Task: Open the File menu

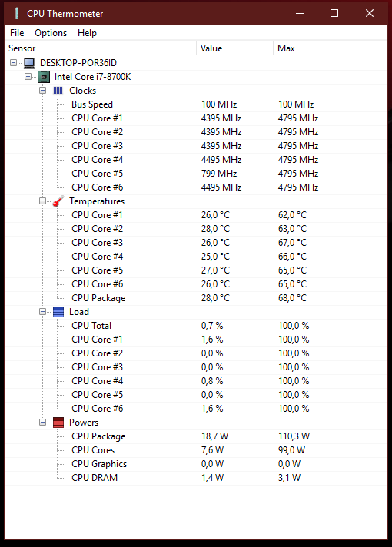Action: 17,33
